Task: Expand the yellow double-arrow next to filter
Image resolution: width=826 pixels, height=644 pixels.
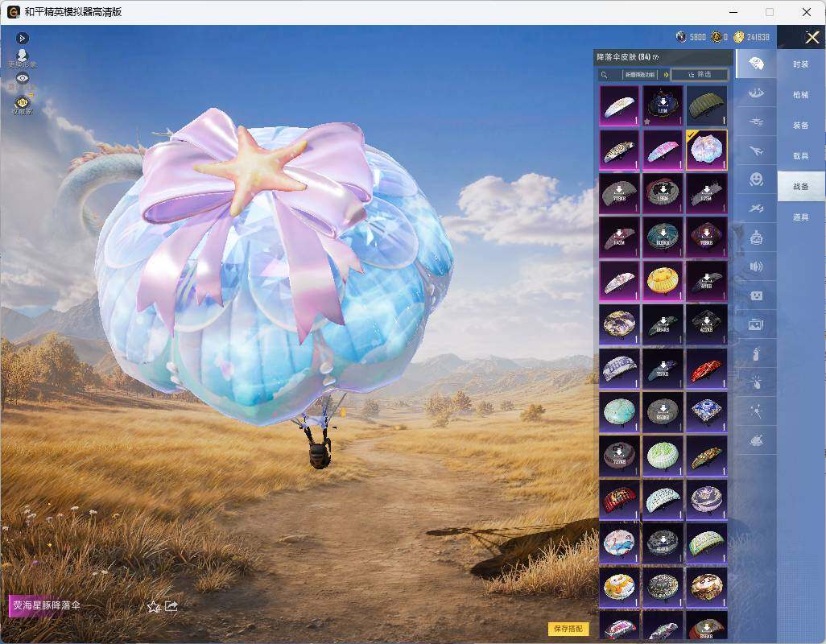Action: 666,75
